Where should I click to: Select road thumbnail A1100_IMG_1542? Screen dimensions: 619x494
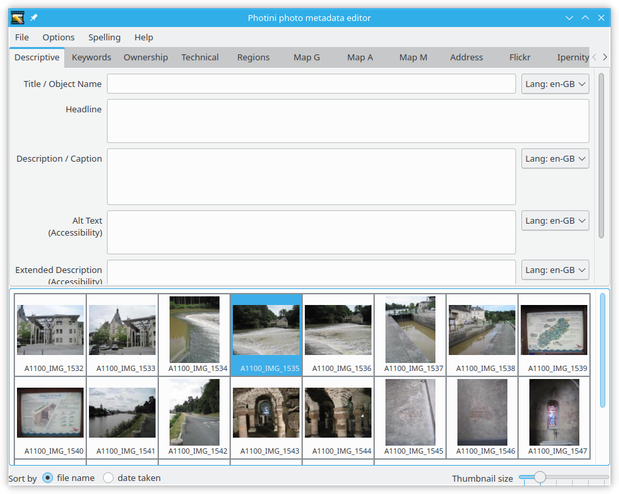194,417
